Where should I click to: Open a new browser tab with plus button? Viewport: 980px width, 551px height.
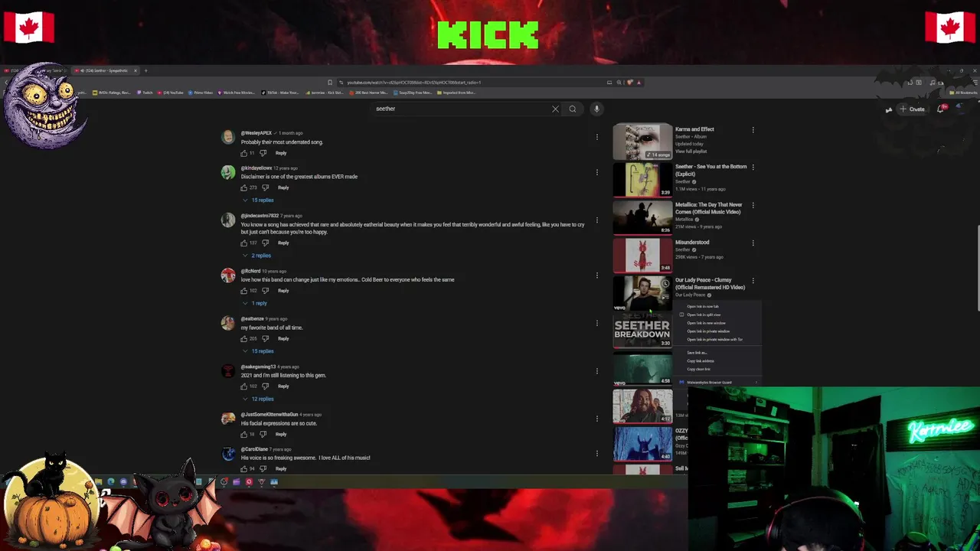(145, 70)
